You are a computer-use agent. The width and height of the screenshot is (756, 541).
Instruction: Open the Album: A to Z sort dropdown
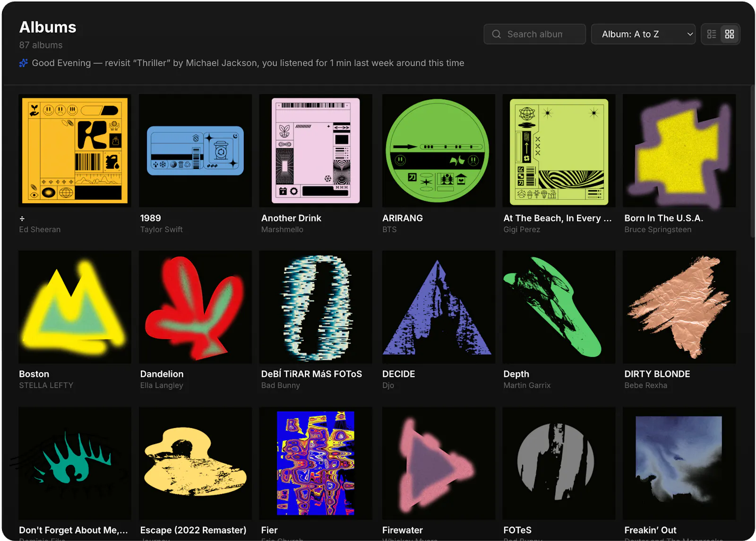coord(643,34)
